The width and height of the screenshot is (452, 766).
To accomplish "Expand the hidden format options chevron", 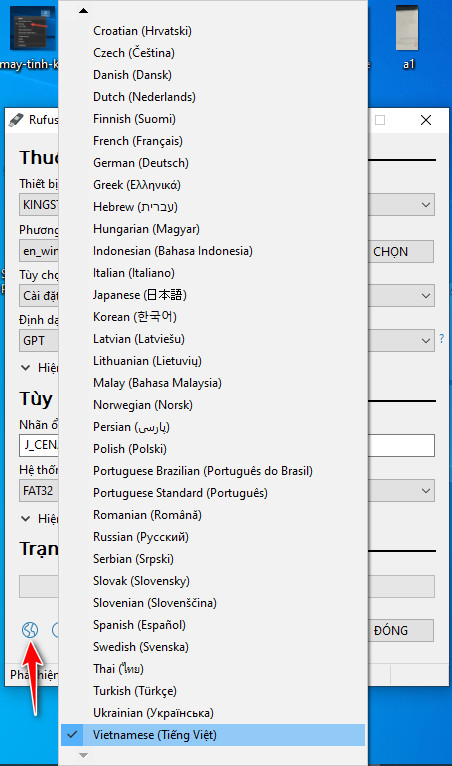I will [26, 518].
